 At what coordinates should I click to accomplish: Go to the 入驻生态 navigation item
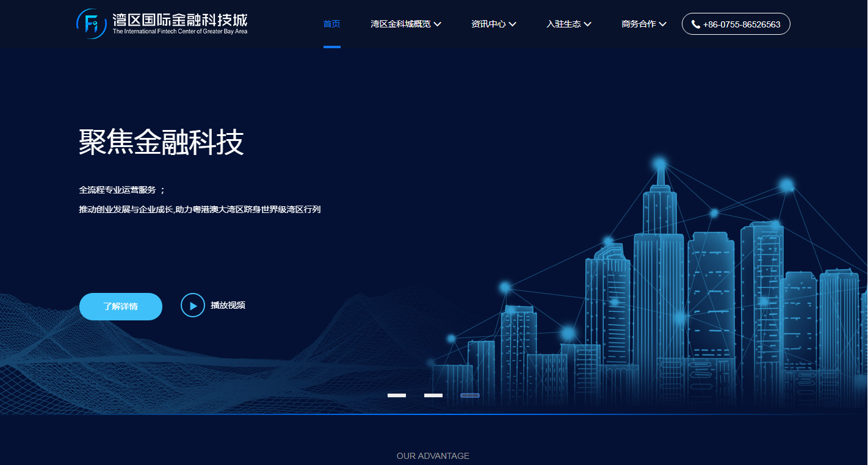click(563, 24)
